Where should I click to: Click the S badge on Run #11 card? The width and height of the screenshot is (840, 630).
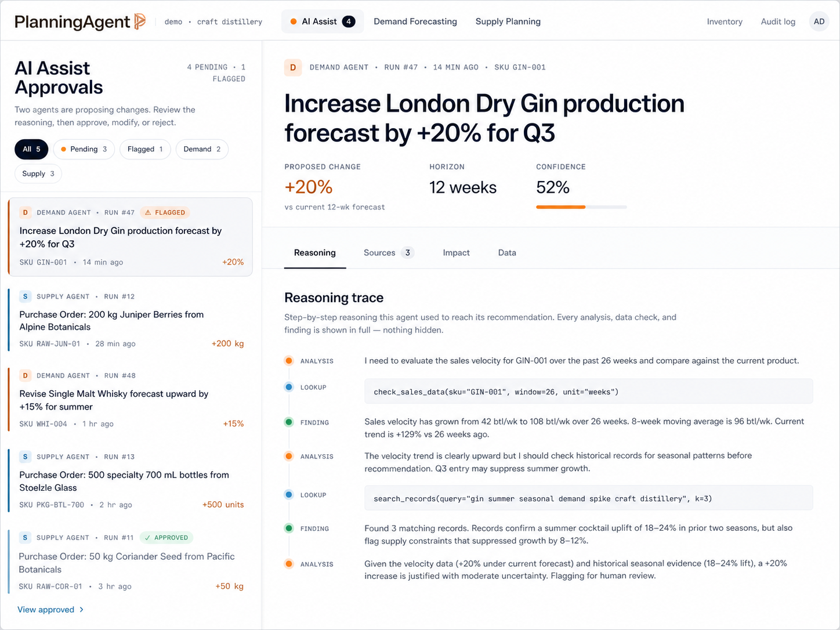[25, 538]
